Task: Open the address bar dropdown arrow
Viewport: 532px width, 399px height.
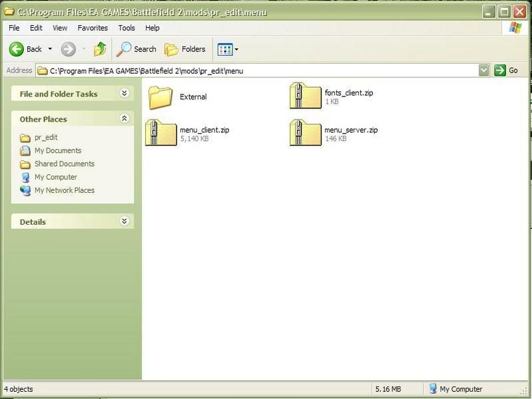Action: (x=484, y=70)
